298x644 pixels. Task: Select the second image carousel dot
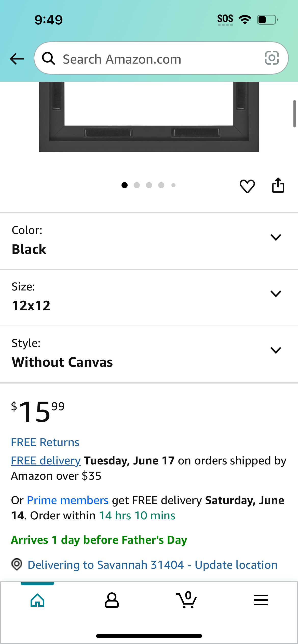point(137,185)
